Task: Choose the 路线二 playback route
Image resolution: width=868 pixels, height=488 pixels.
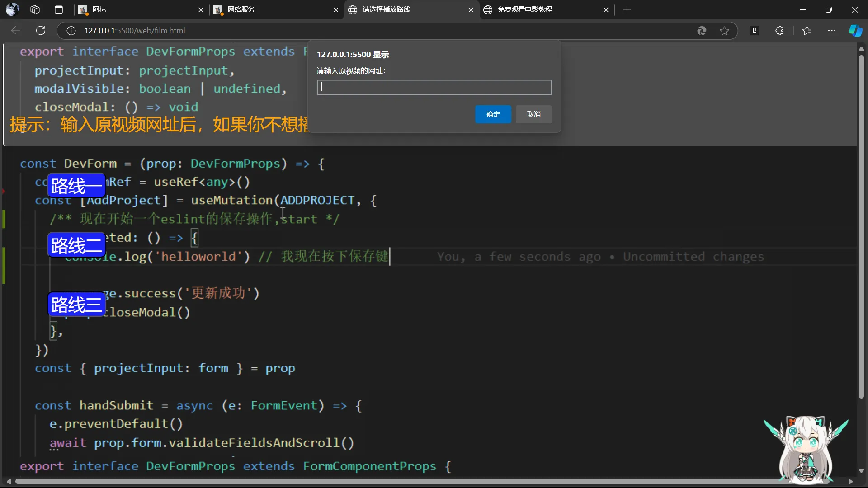Action: (76, 245)
